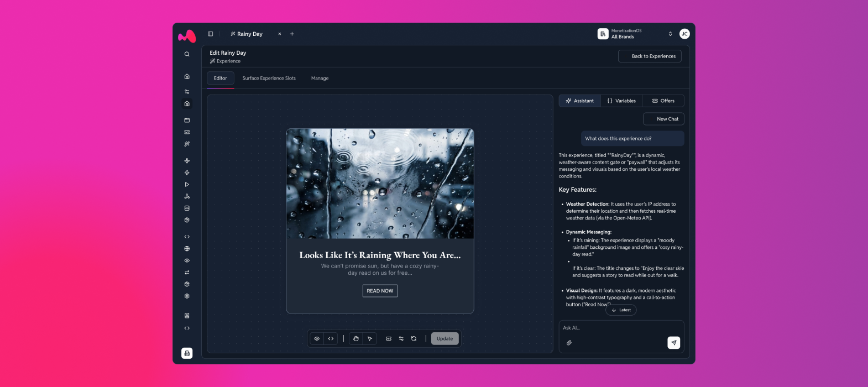Screen dimensions: 868x387
Task: Open the sliders settings icon in the sidebar
Action: 187,91
